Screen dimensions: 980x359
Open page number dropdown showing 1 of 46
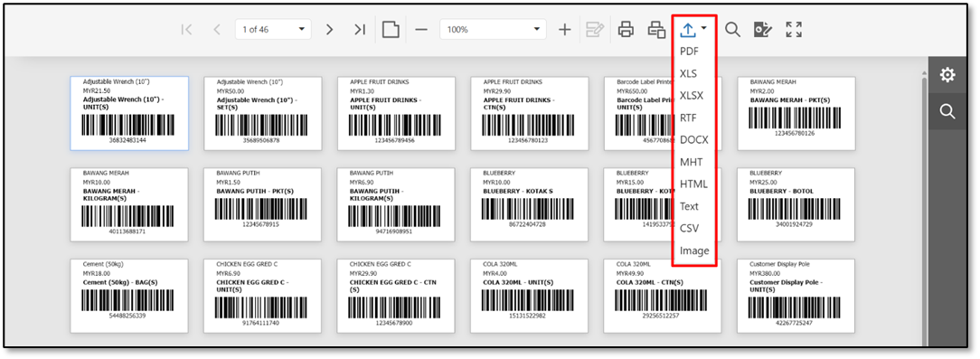coord(273,30)
